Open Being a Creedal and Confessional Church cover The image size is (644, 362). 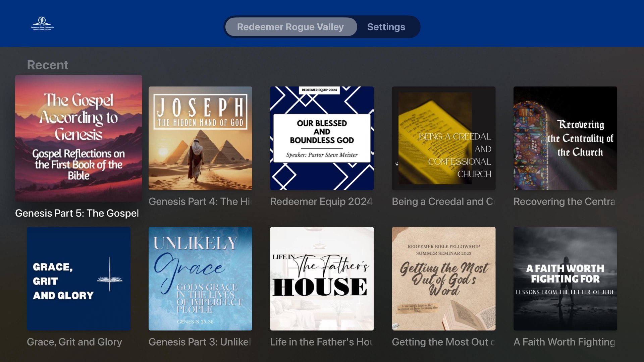click(x=443, y=138)
